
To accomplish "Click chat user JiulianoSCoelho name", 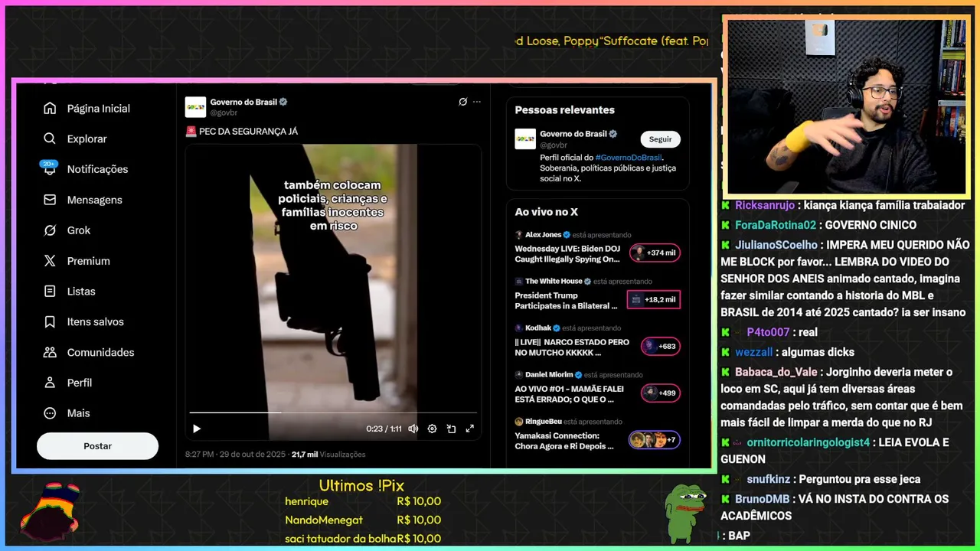I will click(776, 245).
